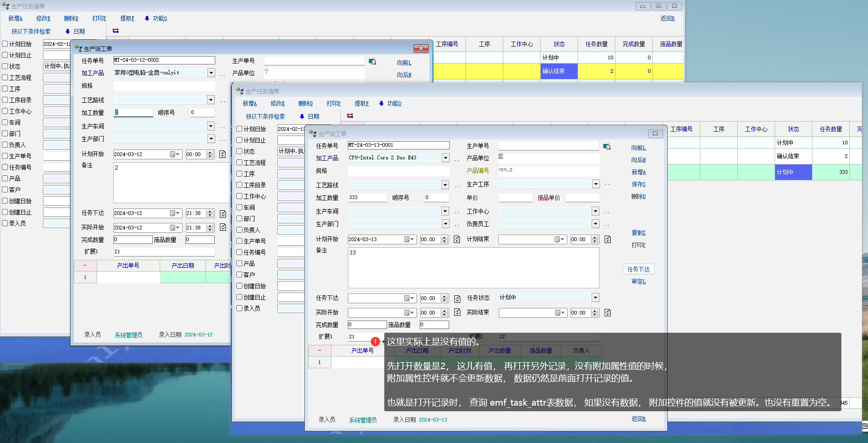Click into the 单价 input field
The height and width of the screenshot is (443, 868).
click(x=515, y=198)
